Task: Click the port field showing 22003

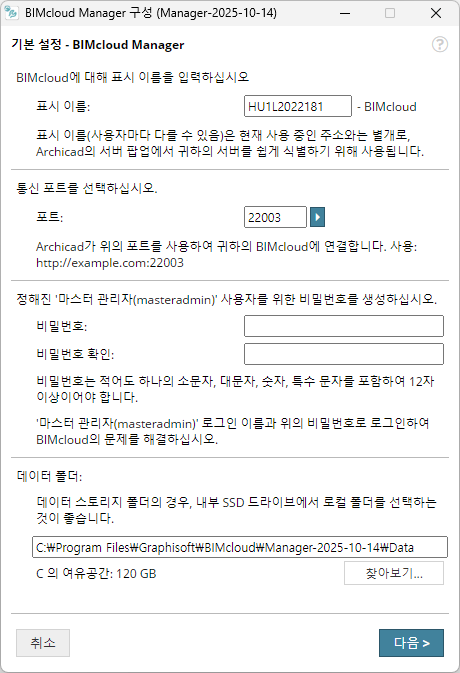Action: 275,217
